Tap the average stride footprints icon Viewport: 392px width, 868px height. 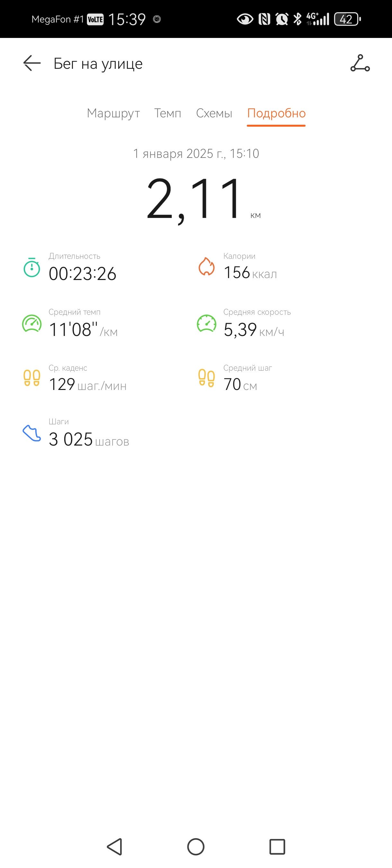[x=206, y=378]
